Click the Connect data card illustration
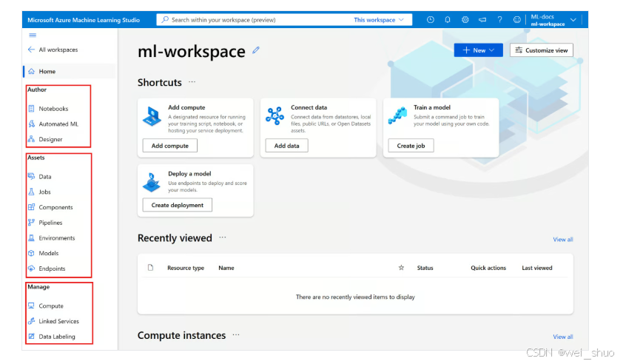This screenshot has height=364, width=623. click(x=275, y=115)
